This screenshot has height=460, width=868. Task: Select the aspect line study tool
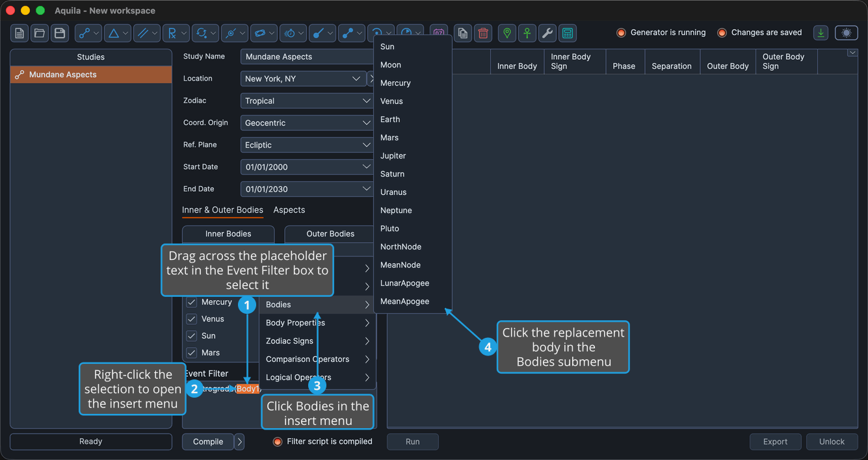tap(85, 33)
